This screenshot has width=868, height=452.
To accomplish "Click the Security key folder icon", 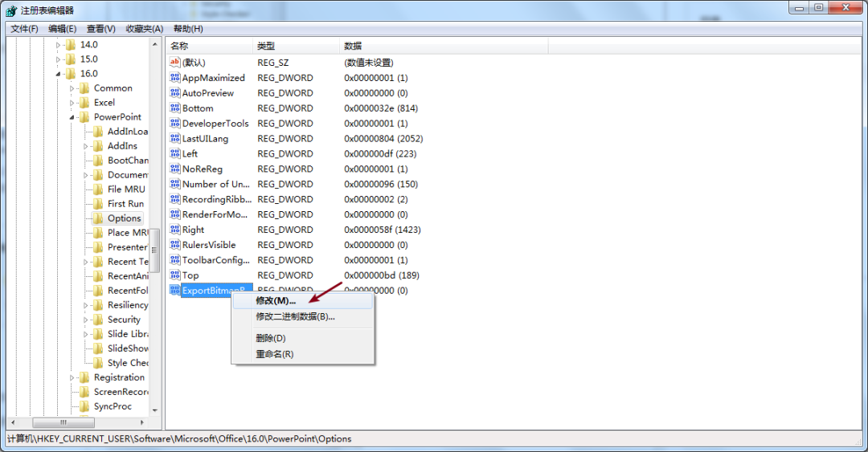I will coord(98,320).
